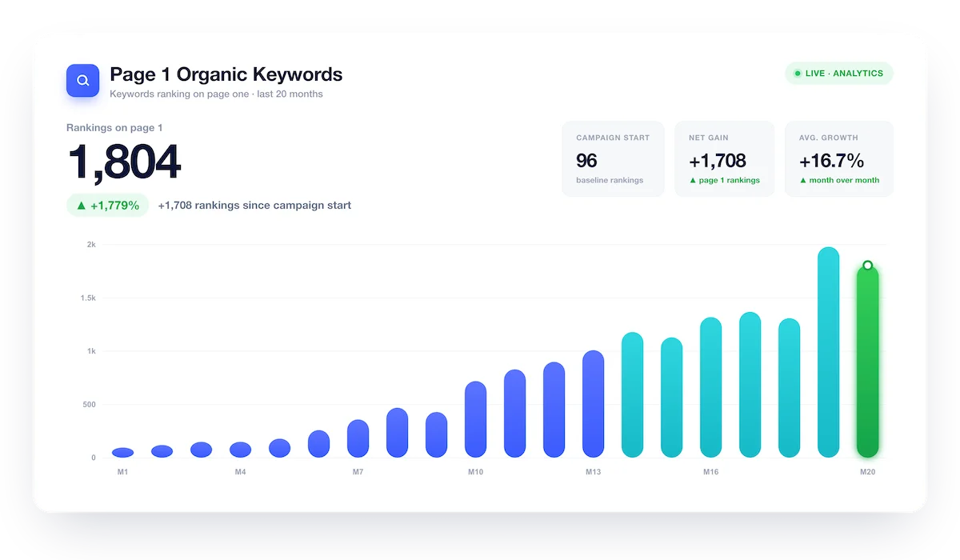Click the tallest teal bar before M20

(x=829, y=352)
